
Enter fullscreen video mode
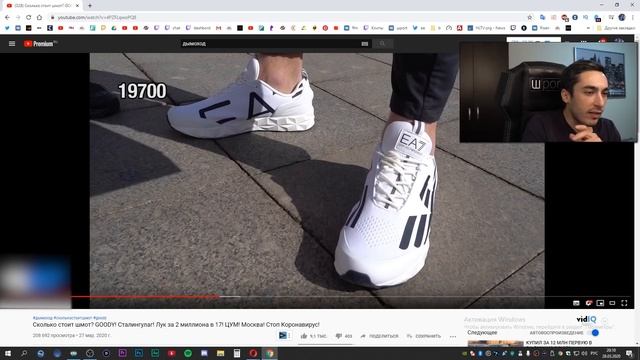(x=624, y=303)
